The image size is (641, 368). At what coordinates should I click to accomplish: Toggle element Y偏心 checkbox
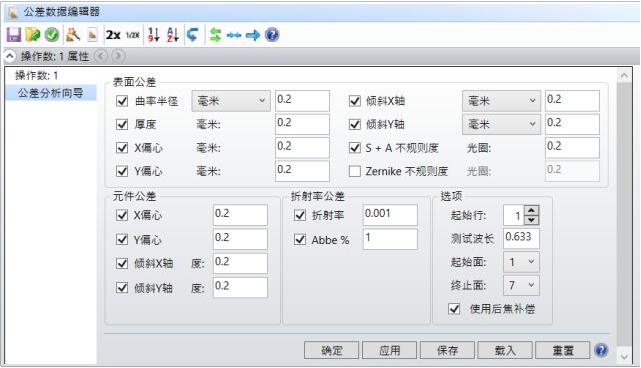(x=122, y=239)
